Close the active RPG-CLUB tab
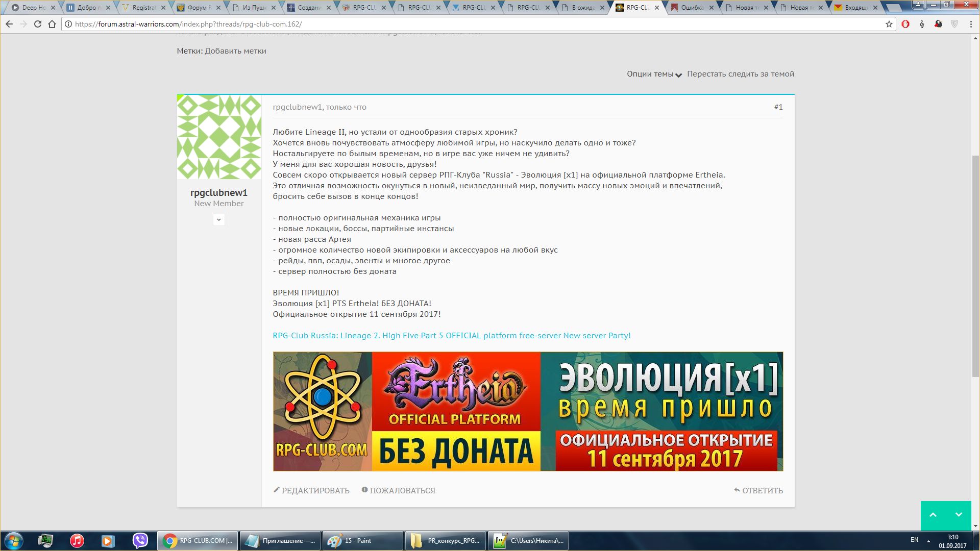This screenshot has width=980, height=551. coord(656,8)
